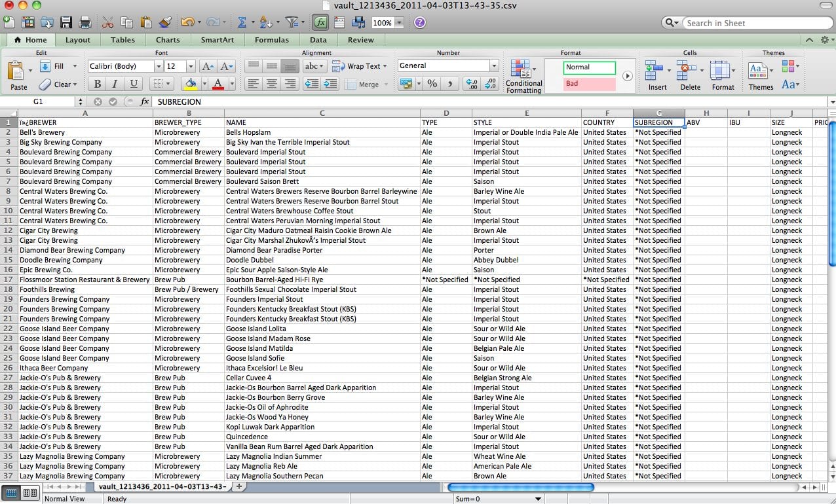Screen dimensions: 836x504
Task: Toggle Bold formatting
Action: (98, 84)
